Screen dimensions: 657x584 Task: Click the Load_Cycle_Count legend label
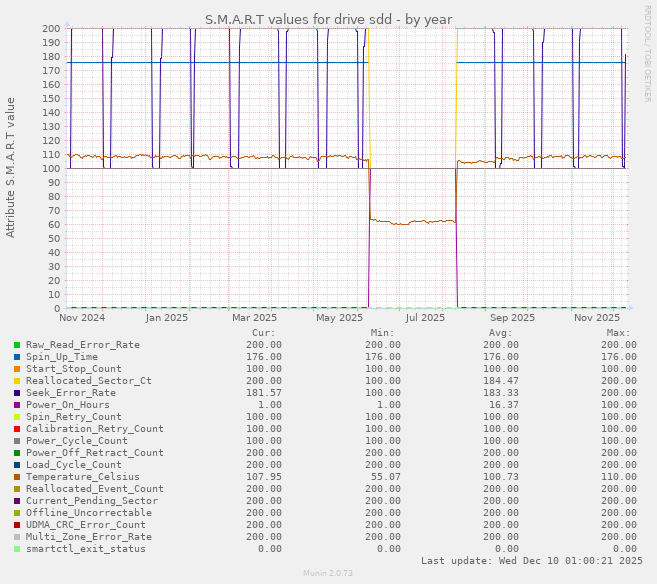click(x=73, y=465)
